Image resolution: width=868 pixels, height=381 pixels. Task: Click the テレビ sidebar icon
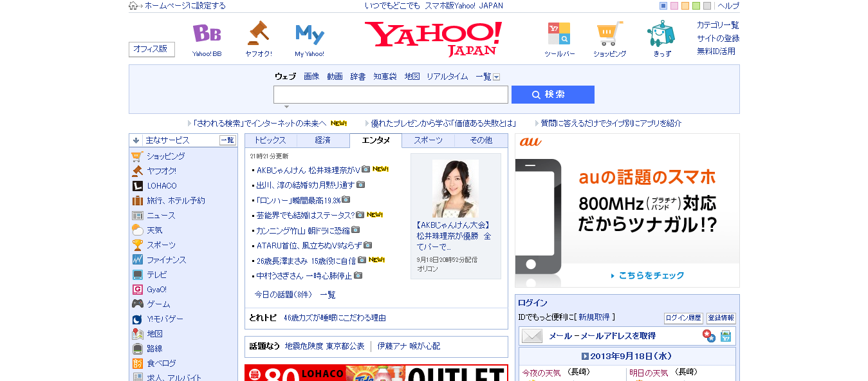[x=137, y=275]
